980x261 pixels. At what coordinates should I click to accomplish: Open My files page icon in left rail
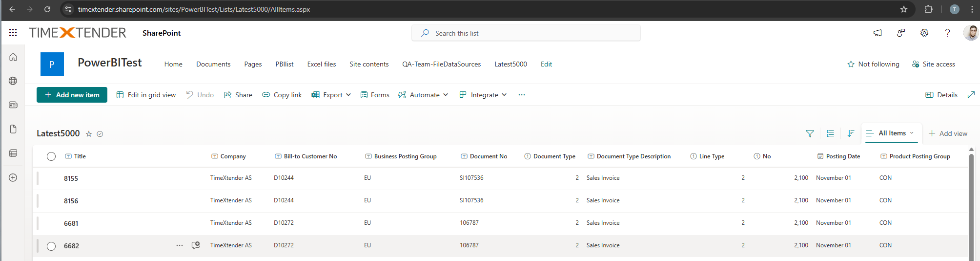click(x=13, y=129)
